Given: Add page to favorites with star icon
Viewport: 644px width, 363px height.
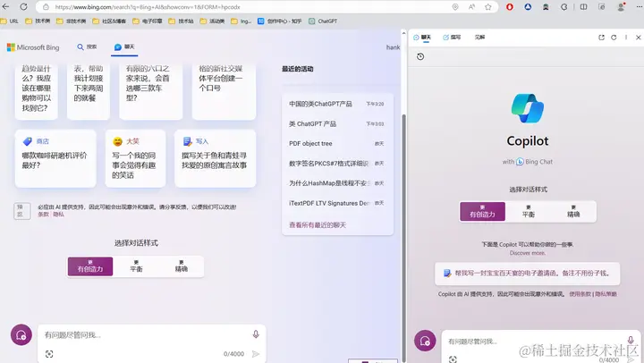Looking at the screenshot, I should point(488,7).
